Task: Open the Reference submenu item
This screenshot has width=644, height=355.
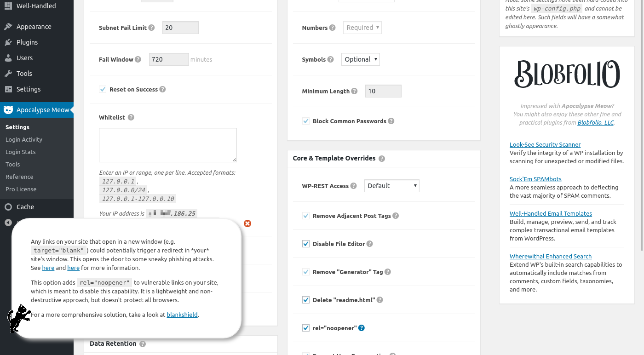Action: 19,177
